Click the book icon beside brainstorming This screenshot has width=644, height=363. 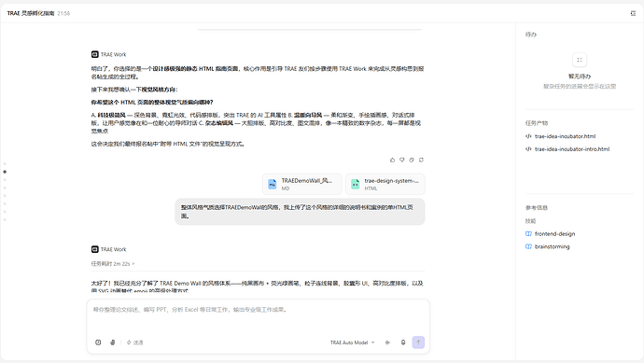click(528, 246)
